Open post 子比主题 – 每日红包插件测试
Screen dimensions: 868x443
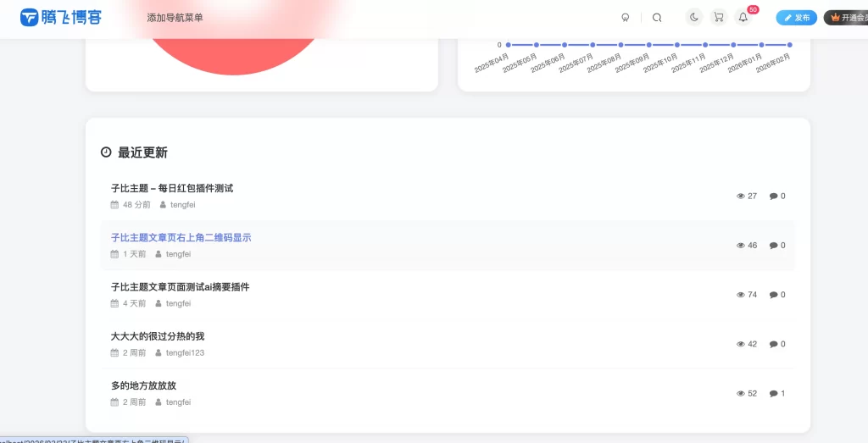[172, 188]
